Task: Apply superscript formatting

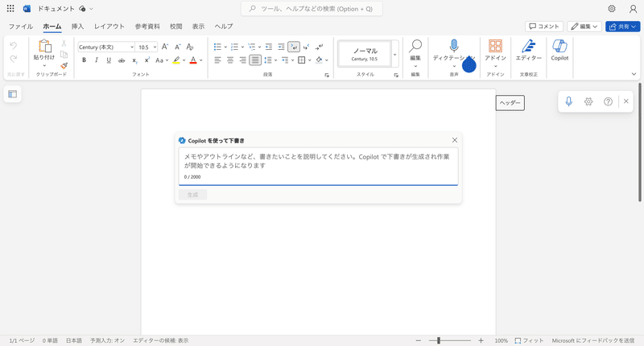Action: click(147, 60)
